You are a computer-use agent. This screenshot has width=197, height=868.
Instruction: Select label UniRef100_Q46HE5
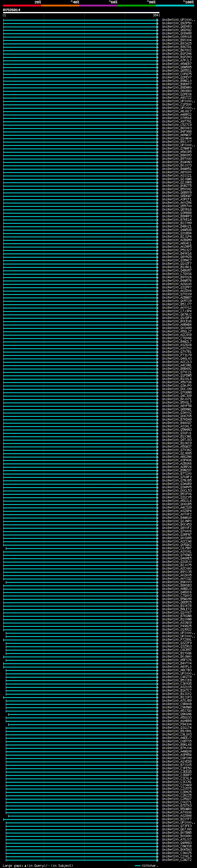point(176,559)
